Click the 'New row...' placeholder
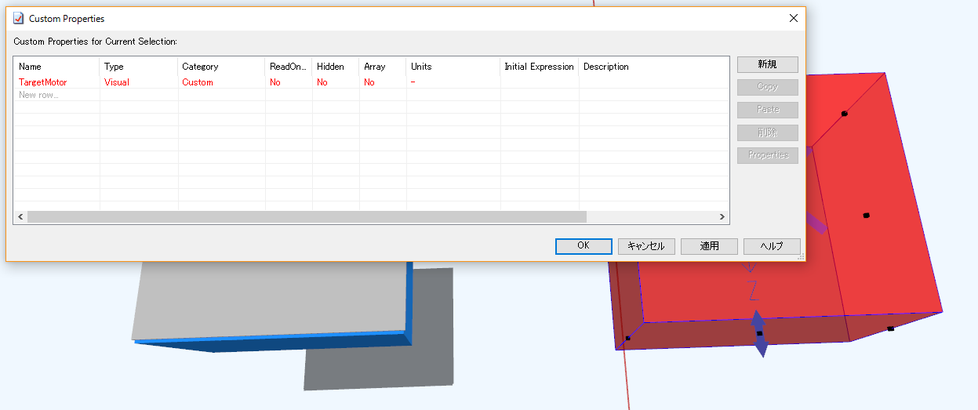Screen dimensions: 978x410 [39, 95]
